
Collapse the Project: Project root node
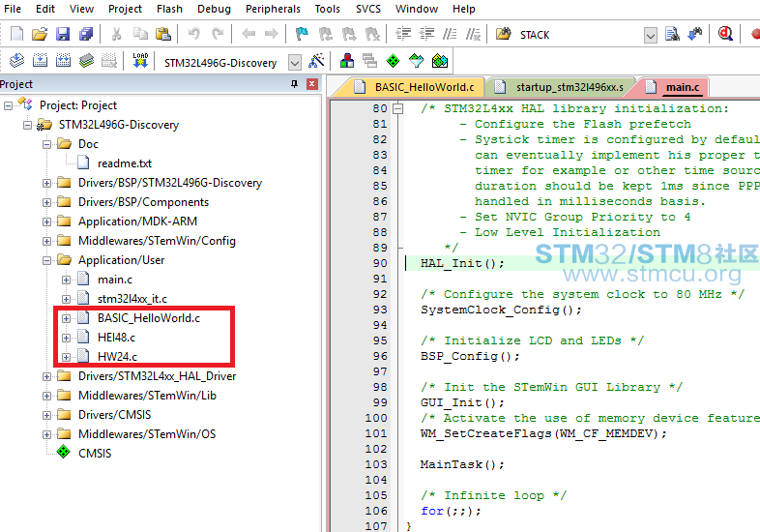(x=9, y=105)
